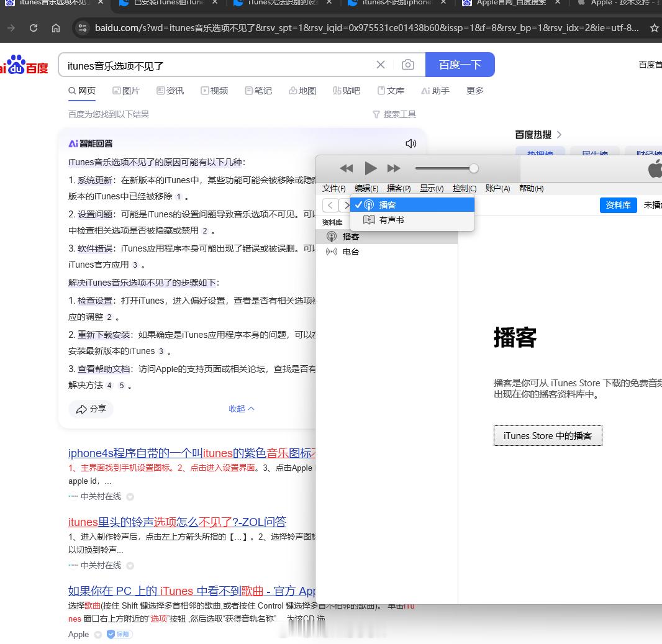Switch to the Apple官网_百度搜索 browser tab
This screenshot has width=662, height=644.
(x=511, y=2)
